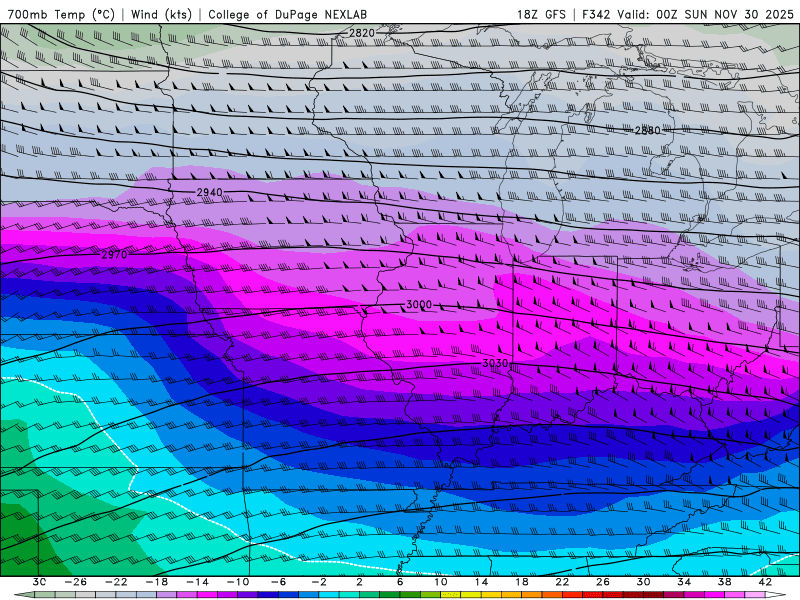Viewport: 800px width, 600px height.
Task: Select the 2940 height contour label
Action: (209, 192)
